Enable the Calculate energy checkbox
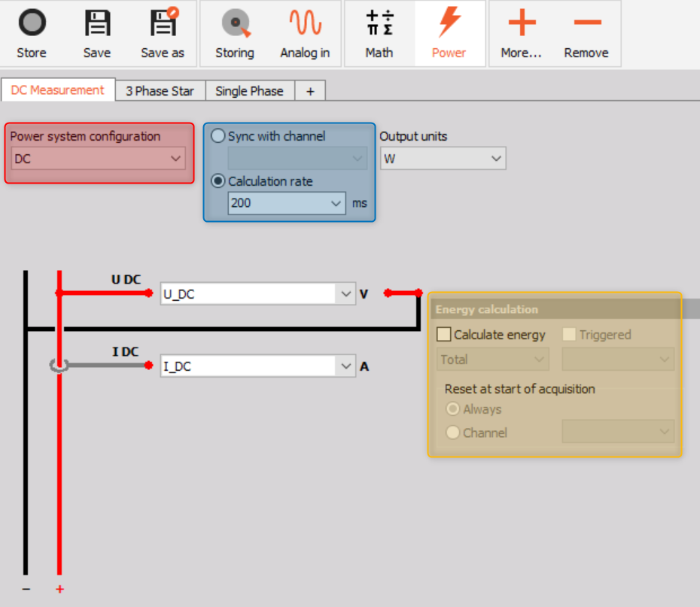The image size is (700, 607). tap(444, 335)
